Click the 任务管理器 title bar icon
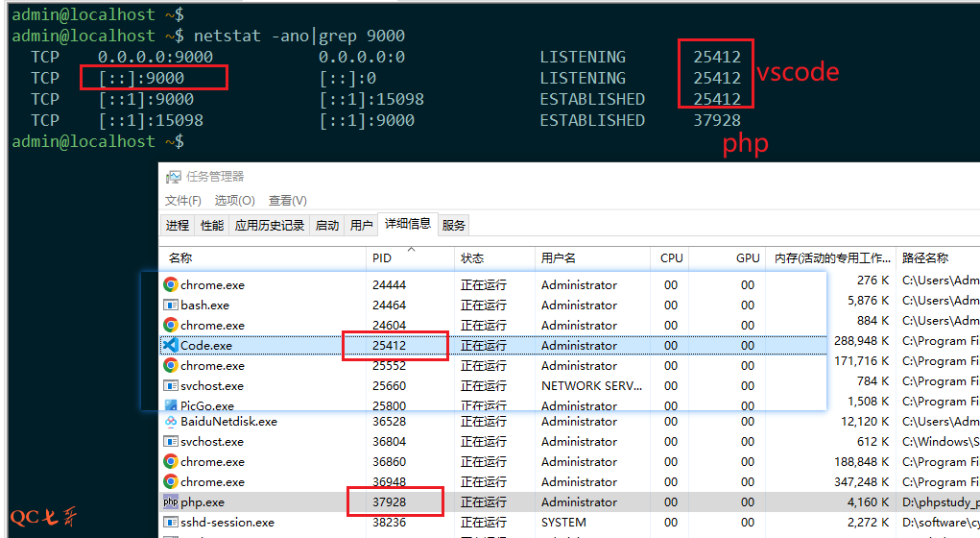The height and width of the screenshot is (538, 980). click(x=174, y=177)
